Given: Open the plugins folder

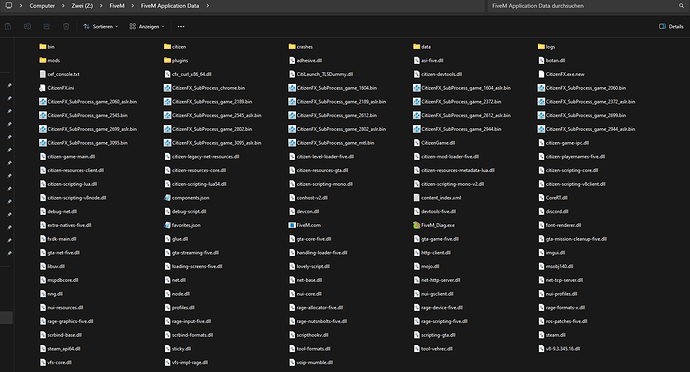Looking at the screenshot, I should tap(176, 60).
